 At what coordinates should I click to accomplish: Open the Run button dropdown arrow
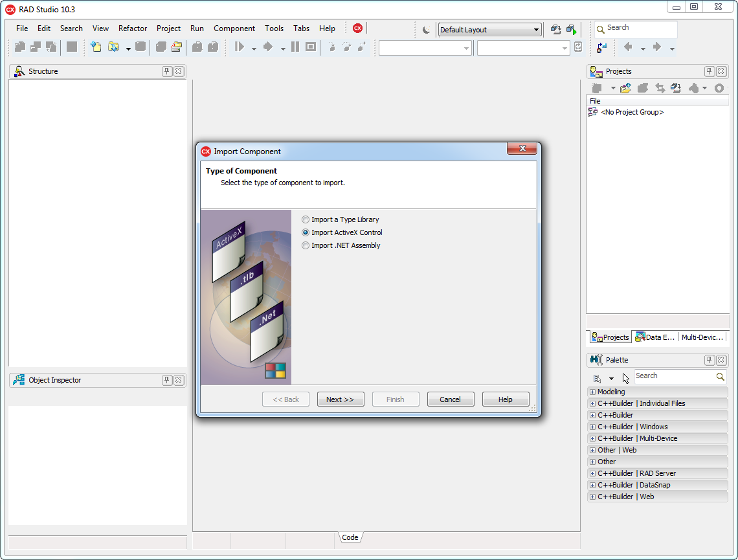tap(254, 49)
